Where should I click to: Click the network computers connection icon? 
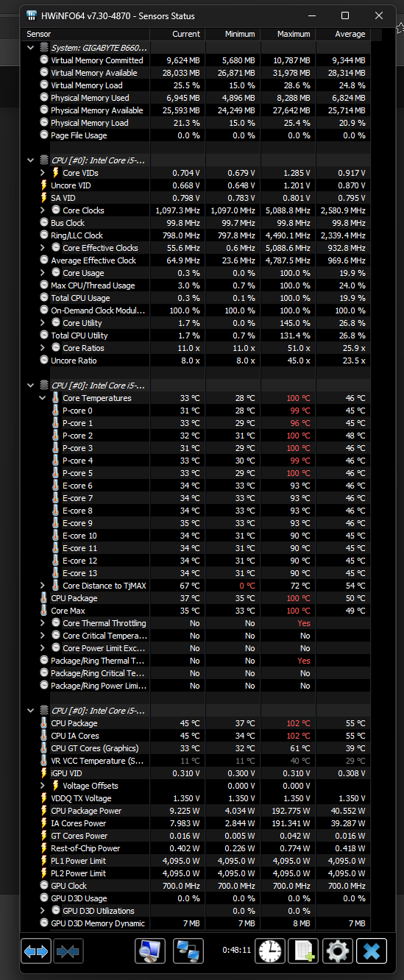(188, 951)
